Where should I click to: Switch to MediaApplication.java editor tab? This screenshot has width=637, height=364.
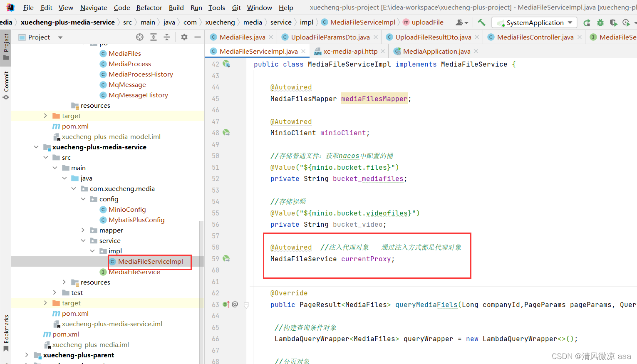[x=436, y=51]
